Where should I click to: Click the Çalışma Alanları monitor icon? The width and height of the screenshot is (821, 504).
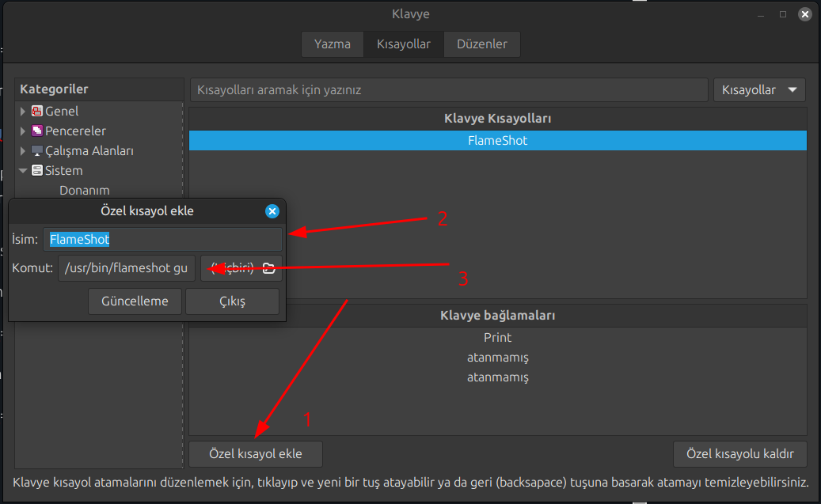[x=37, y=151]
